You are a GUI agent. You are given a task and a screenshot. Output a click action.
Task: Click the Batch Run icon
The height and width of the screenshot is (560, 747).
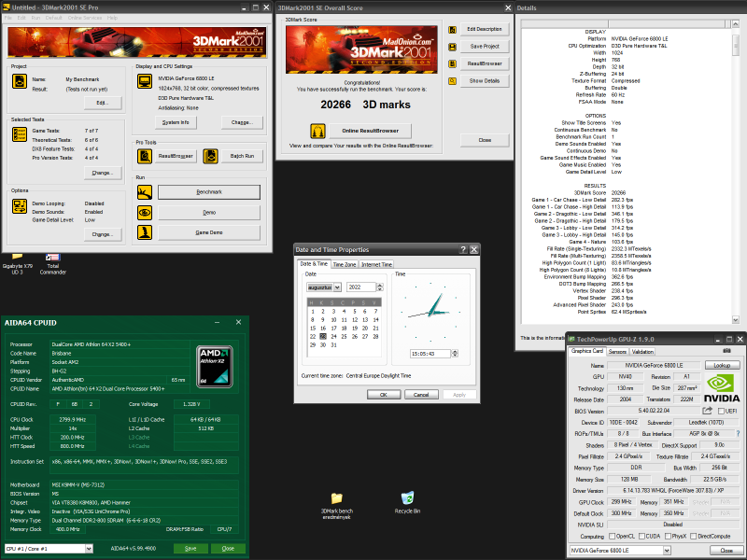coord(211,156)
